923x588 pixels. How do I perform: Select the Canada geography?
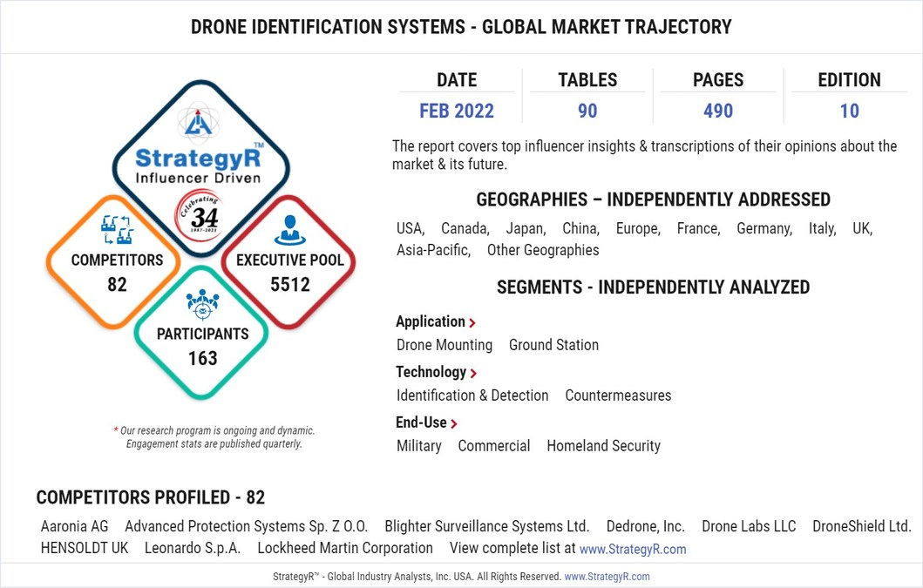[x=465, y=228]
